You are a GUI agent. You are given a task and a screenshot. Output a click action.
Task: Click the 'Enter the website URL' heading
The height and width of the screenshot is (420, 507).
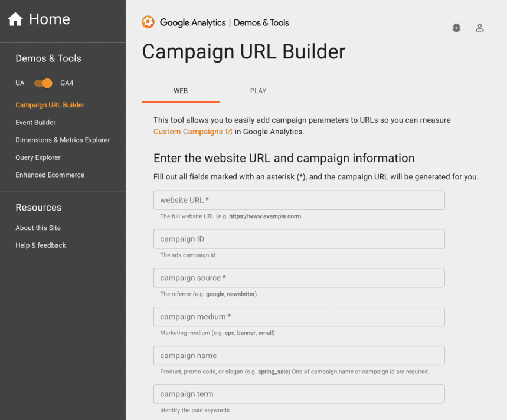(284, 158)
